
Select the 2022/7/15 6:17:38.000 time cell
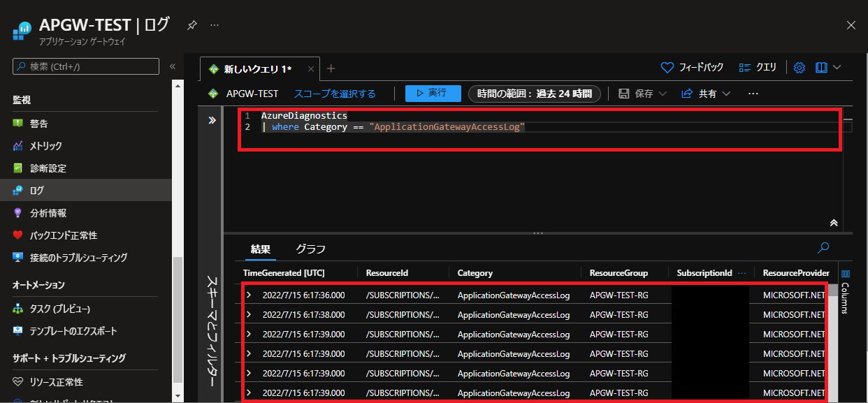coord(303,315)
